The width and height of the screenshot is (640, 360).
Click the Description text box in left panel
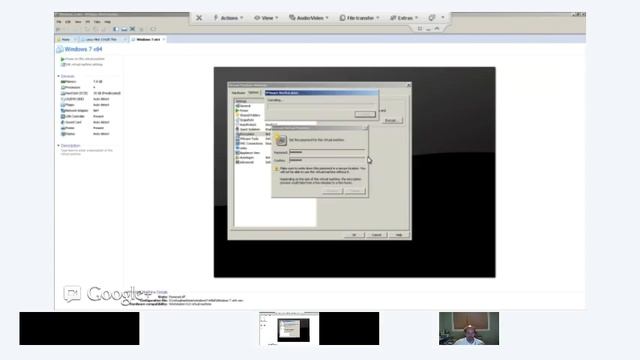click(x=87, y=152)
